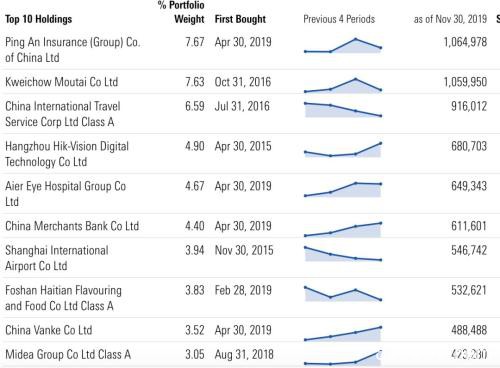Click Foshan Haitian sparkline trend chart

click(x=343, y=294)
